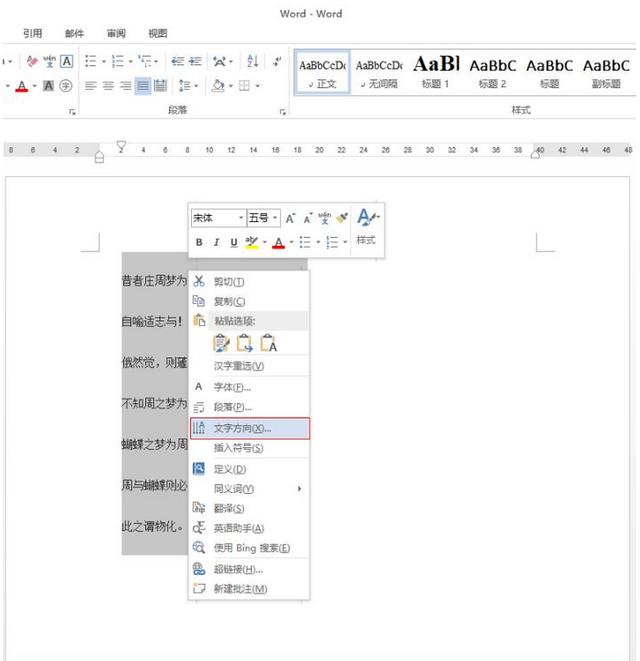Toggle character shading in ribbon
This screenshot has width=640, height=661.
tap(48, 86)
